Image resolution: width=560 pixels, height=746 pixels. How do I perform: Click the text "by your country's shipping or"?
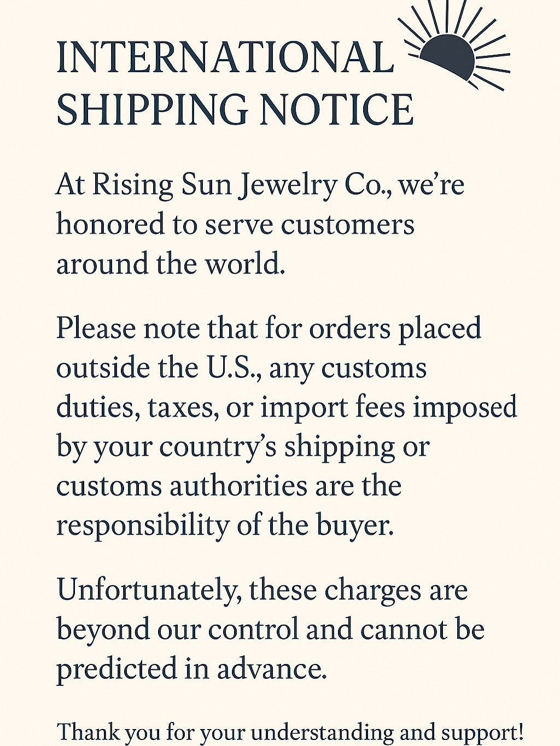click(x=243, y=447)
